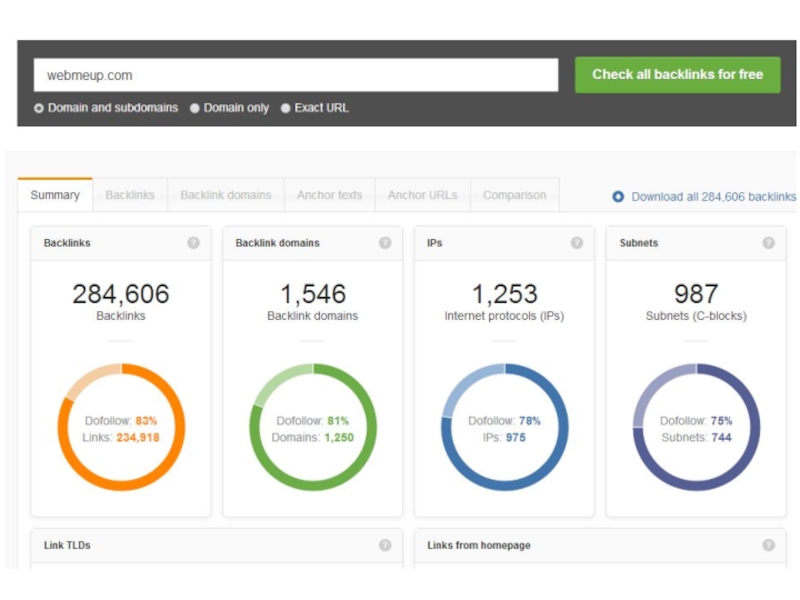
Task: Switch to the Anchor texts tab
Action: [x=329, y=195]
